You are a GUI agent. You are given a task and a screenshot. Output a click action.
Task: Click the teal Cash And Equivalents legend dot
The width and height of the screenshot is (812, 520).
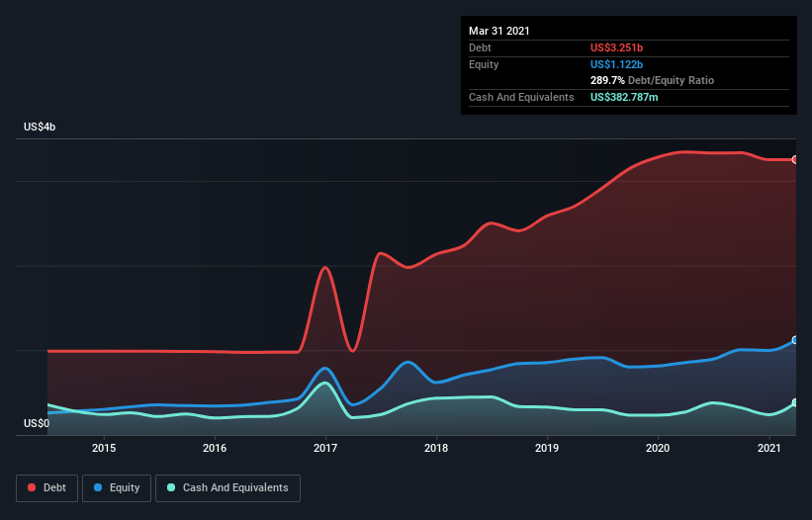[x=171, y=487]
